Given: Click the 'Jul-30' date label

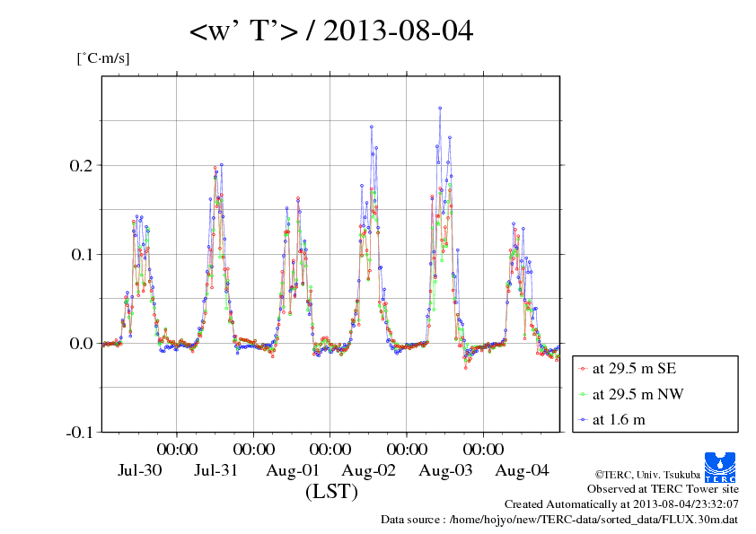Looking at the screenshot, I should pyautogui.click(x=140, y=470).
